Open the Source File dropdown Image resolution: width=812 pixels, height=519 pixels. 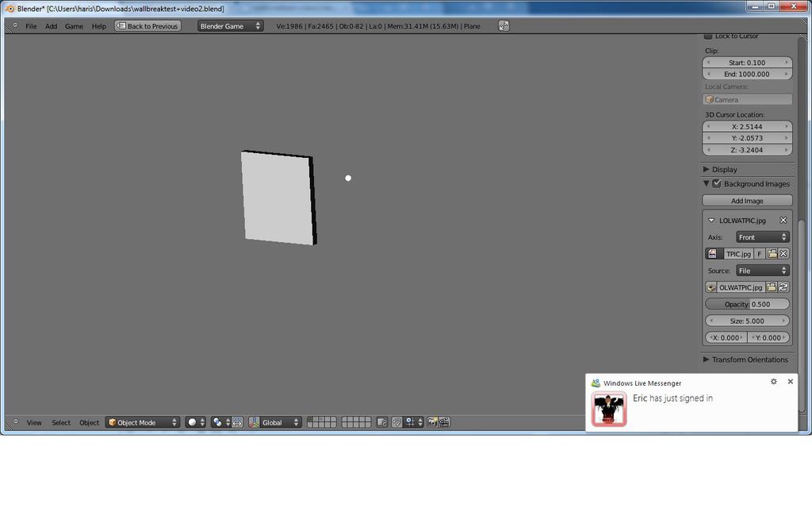(x=762, y=271)
